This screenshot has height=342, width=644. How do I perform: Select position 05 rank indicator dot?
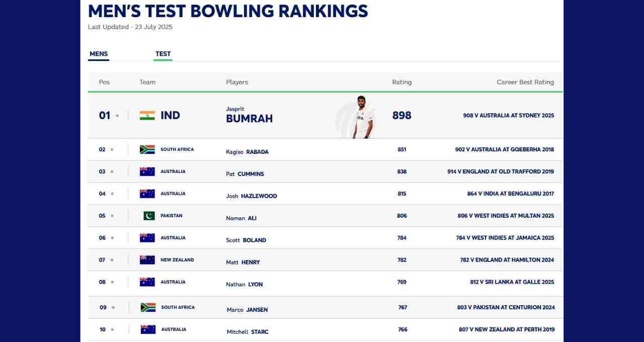pos(112,216)
